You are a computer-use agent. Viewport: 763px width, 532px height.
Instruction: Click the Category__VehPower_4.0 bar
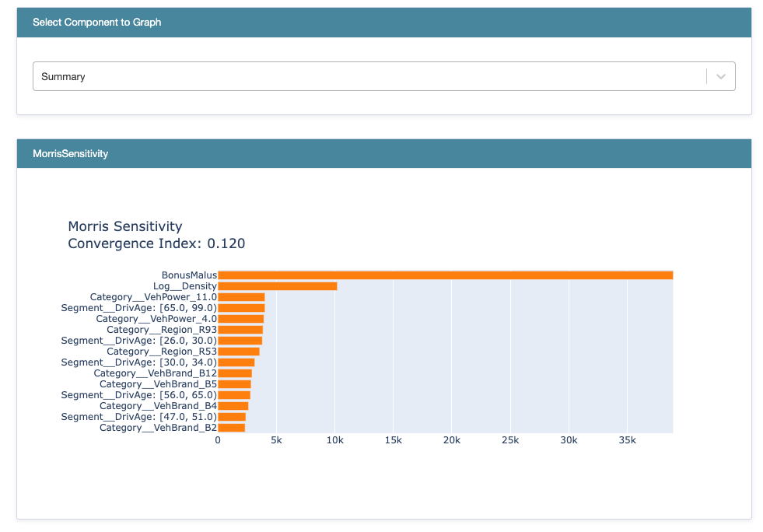241,319
